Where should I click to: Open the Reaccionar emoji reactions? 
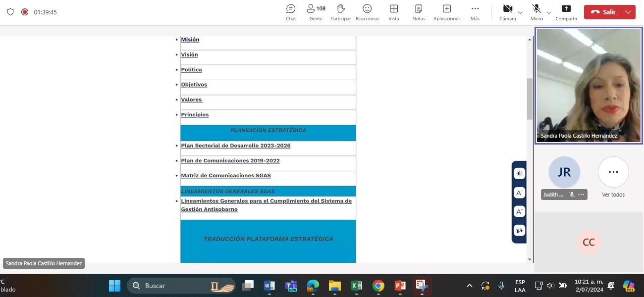tap(367, 12)
